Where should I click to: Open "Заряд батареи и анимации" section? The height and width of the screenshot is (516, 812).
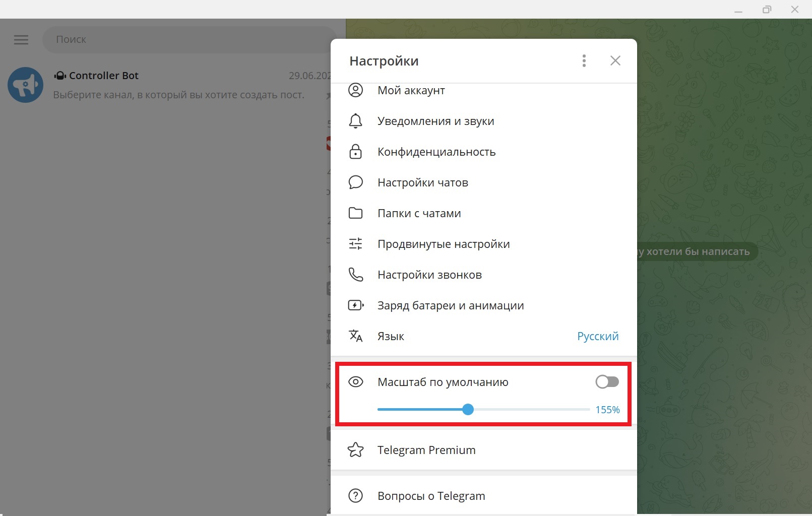click(484, 305)
